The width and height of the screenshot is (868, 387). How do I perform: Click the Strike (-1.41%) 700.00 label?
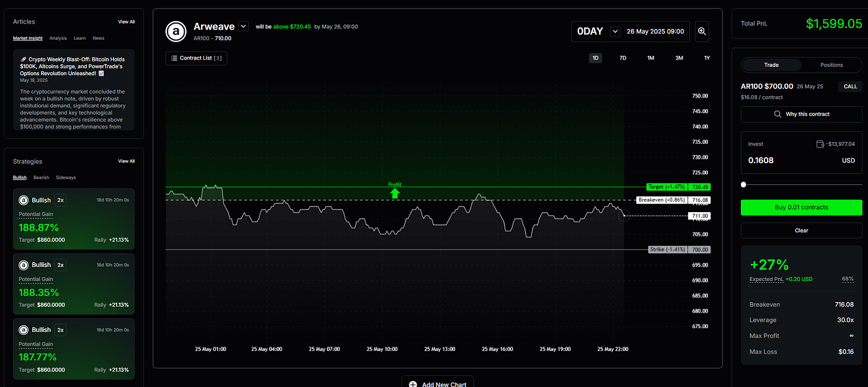[x=679, y=249]
